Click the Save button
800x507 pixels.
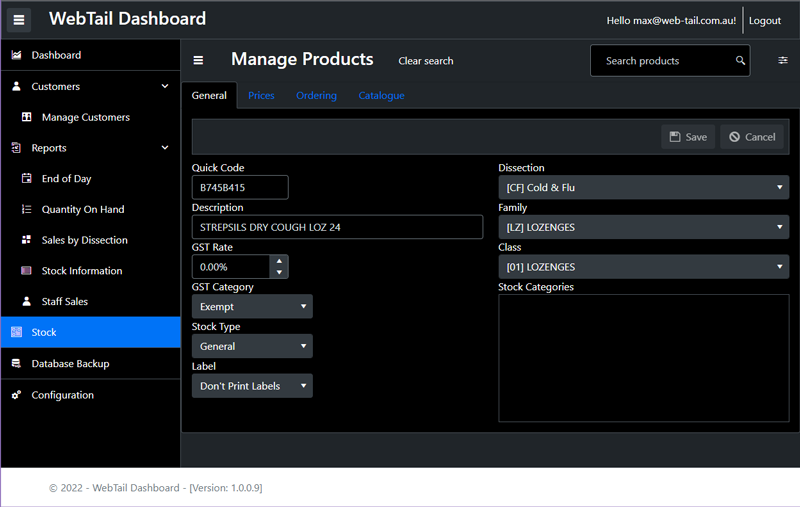[x=688, y=137]
